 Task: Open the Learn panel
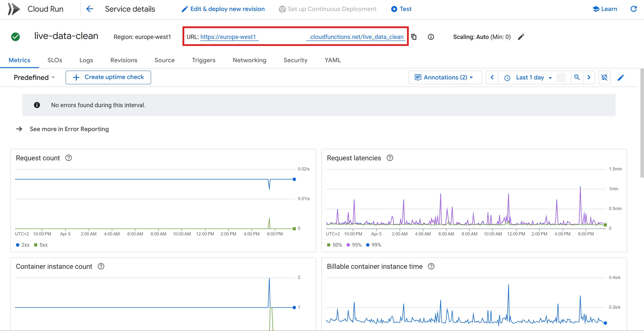[605, 9]
